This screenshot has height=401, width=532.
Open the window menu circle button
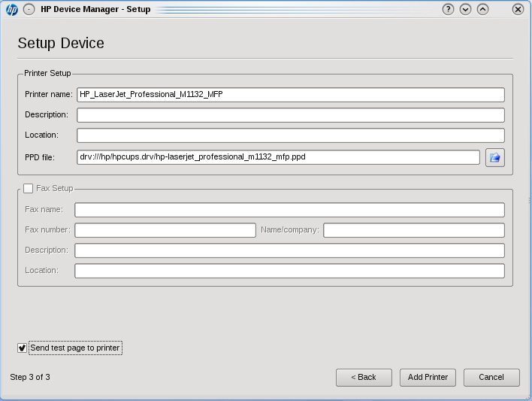pos(29,10)
